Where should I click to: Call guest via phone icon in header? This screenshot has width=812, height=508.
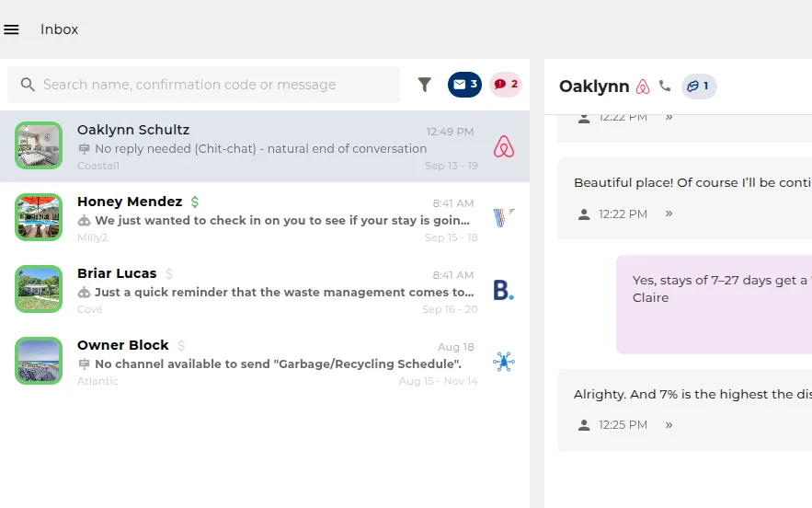point(665,86)
